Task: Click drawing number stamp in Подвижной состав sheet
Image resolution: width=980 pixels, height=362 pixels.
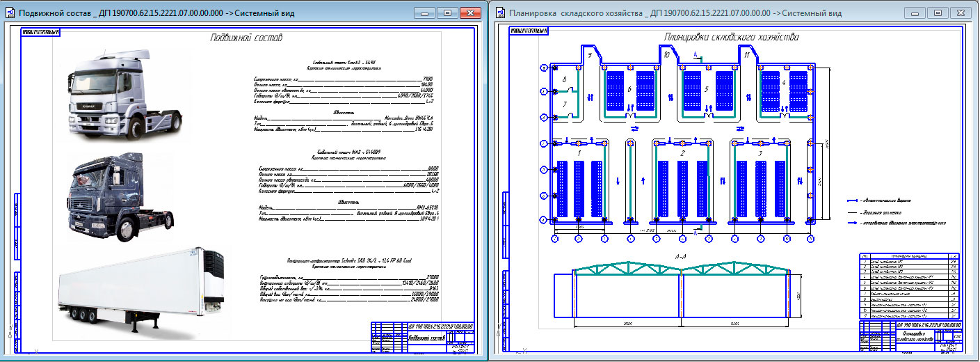Action: click(440, 325)
